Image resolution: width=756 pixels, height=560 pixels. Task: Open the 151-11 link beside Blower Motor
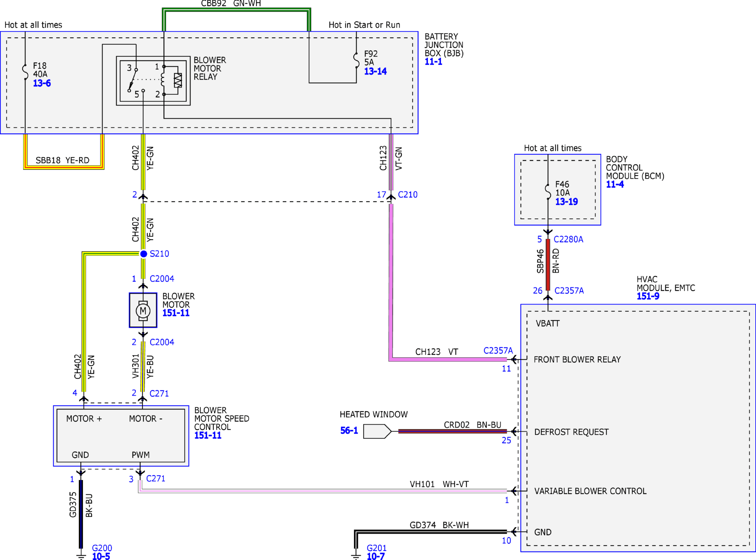176,313
